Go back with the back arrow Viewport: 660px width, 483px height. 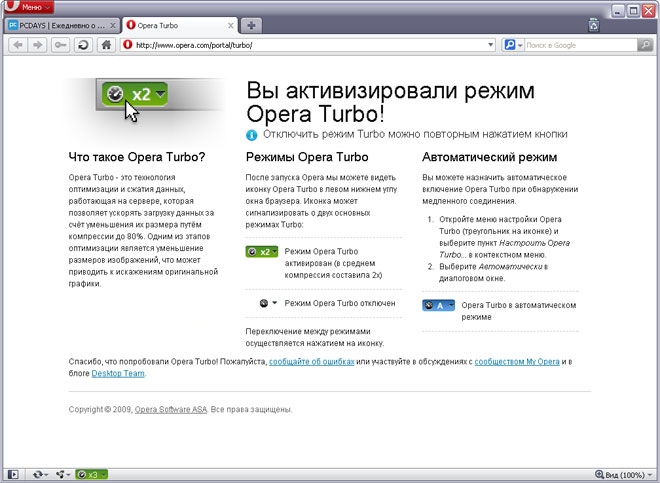pos(18,45)
